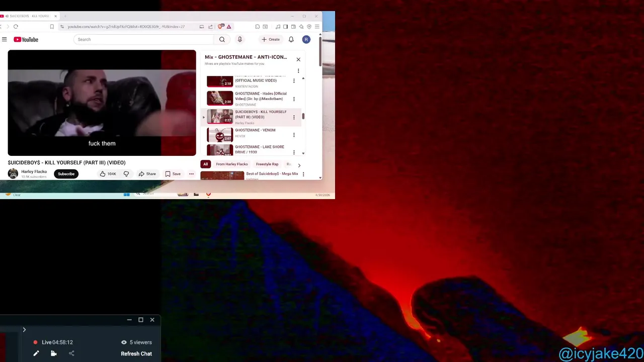Open Leo AI sparkle icon

[x=301, y=27]
